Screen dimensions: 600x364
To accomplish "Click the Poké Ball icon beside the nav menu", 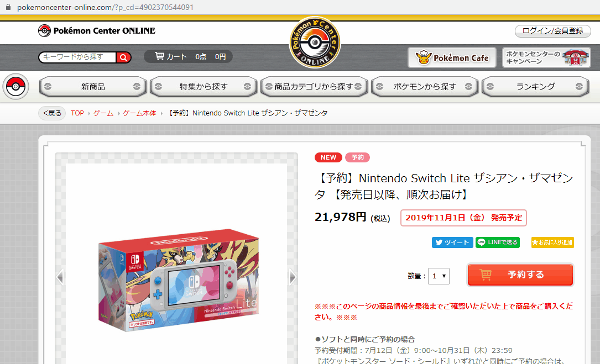I will tap(15, 86).
